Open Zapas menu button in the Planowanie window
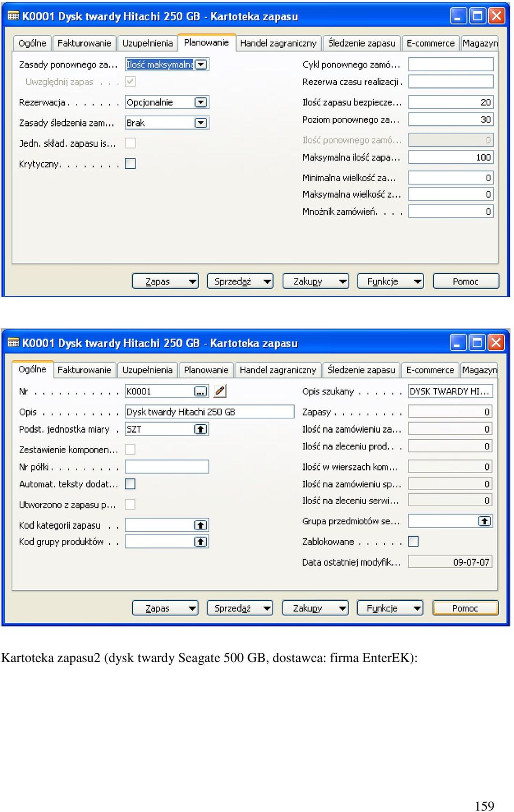 click(165, 281)
